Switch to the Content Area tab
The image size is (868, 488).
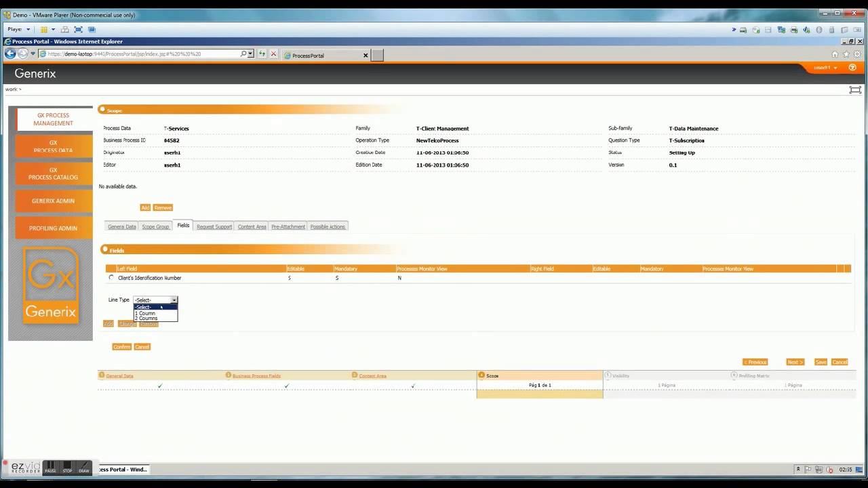[x=252, y=226]
